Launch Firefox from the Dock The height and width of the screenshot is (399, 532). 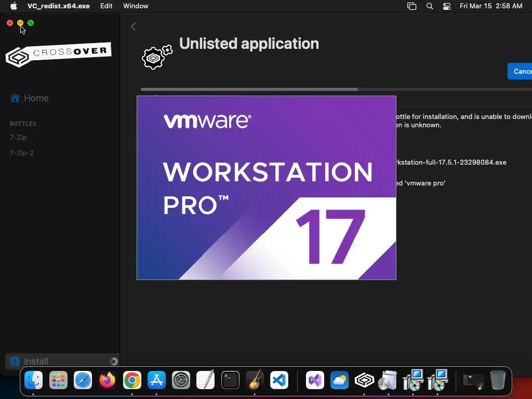107,380
